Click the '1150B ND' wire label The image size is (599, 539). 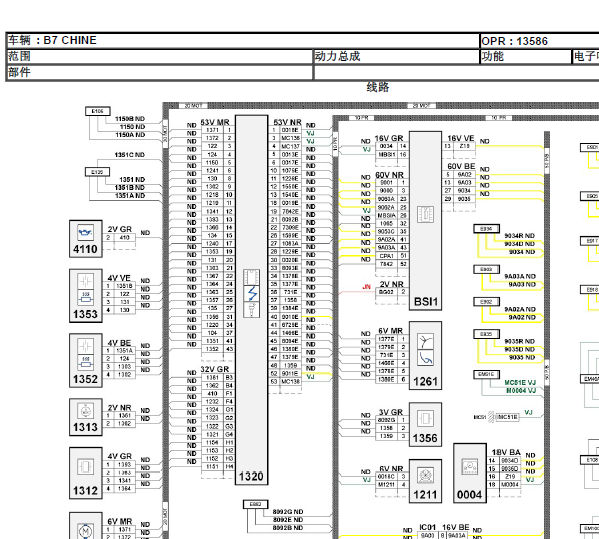click(x=130, y=119)
